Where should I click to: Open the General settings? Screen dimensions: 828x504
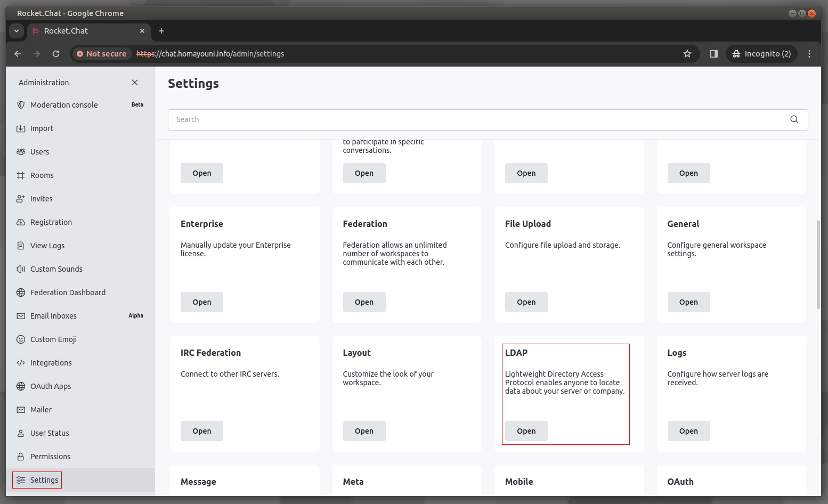[688, 302]
